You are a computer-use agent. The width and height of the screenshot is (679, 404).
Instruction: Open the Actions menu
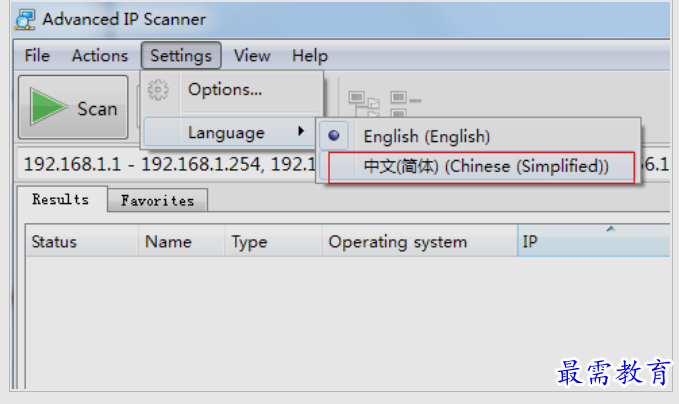tap(100, 56)
